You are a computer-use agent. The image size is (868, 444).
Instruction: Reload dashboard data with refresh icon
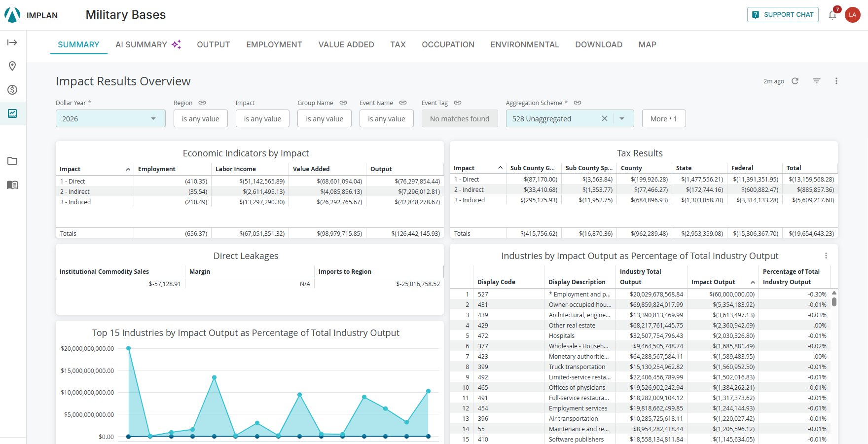[795, 81]
